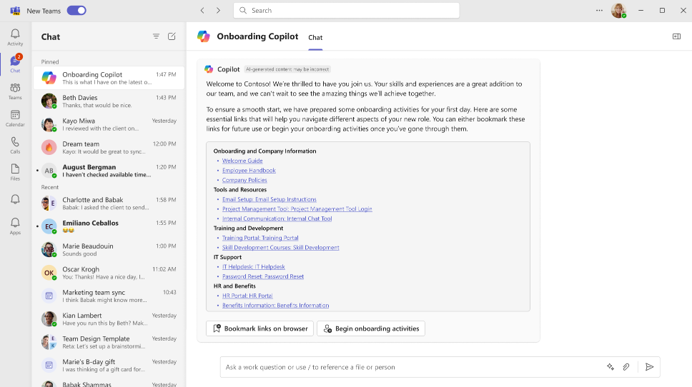Open Marie's B-day gift chat
The height and width of the screenshot is (387, 692).
[x=109, y=365]
